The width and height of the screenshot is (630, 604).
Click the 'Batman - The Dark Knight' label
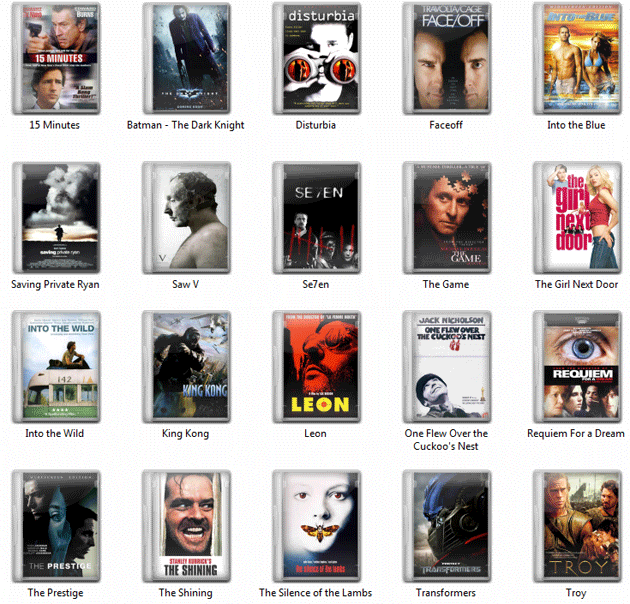pyautogui.click(x=185, y=125)
